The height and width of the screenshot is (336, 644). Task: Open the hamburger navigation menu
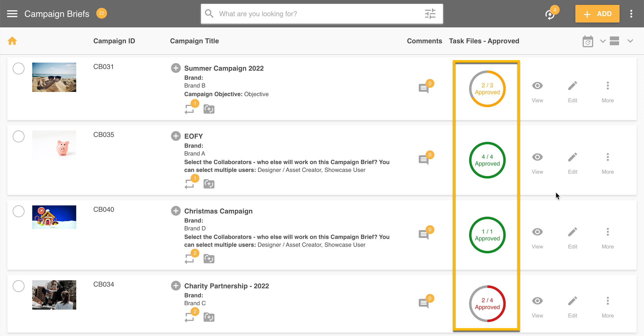[x=12, y=14]
